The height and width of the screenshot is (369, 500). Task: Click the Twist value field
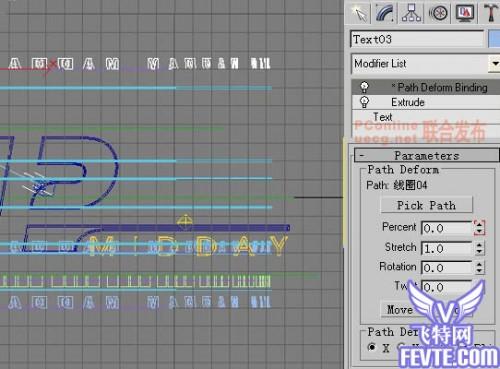447,287
